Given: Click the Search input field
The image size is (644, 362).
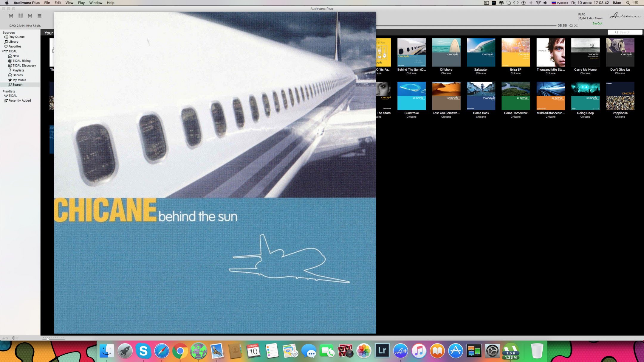Looking at the screenshot, I should tap(625, 32).
